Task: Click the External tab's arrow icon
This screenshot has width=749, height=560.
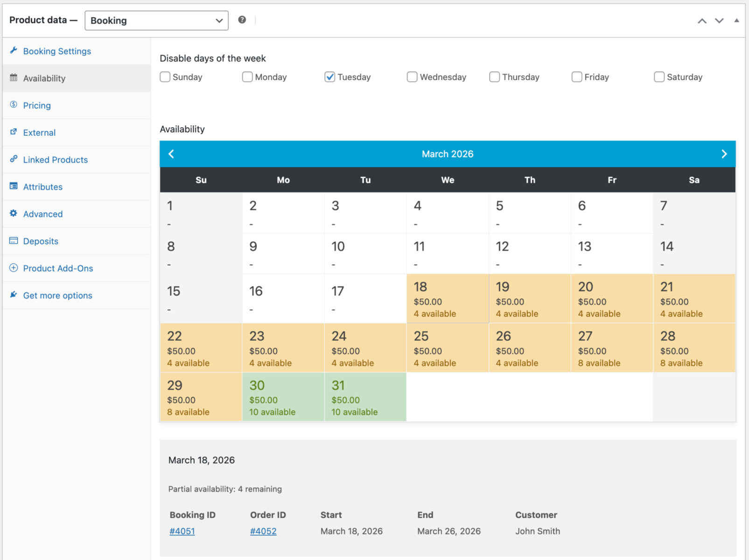Action: click(14, 132)
